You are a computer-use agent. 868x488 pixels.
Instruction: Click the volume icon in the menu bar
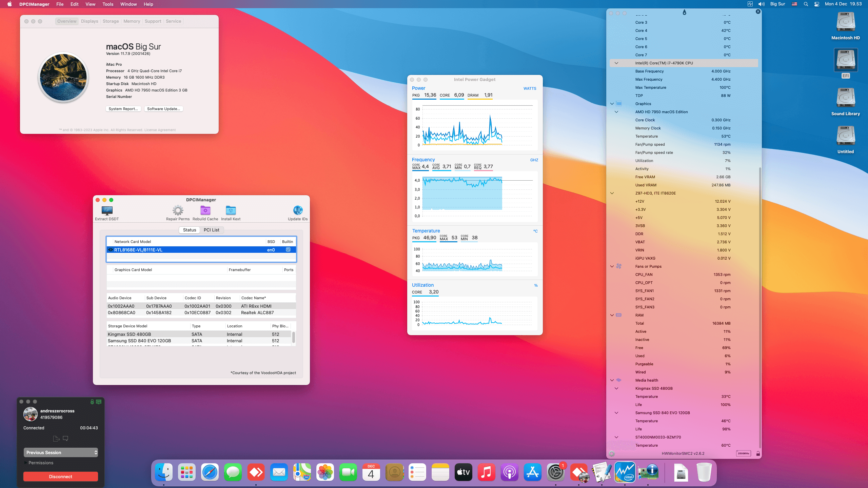click(x=762, y=4)
